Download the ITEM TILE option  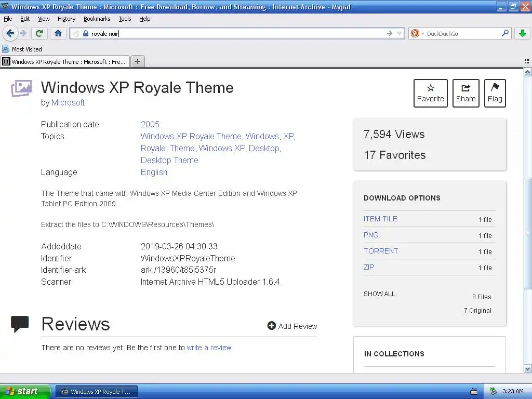click(380, 219)
